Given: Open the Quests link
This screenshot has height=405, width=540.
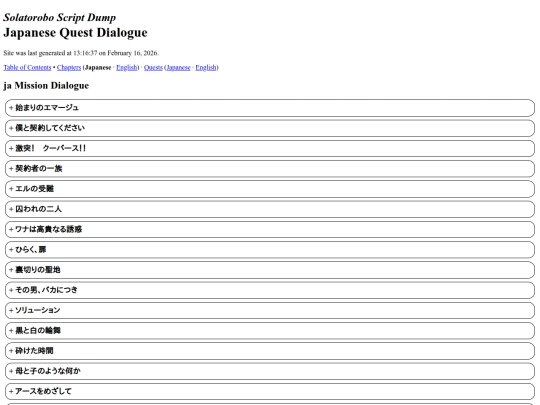Looking at the screenshot, I should (x=153, y=68).
